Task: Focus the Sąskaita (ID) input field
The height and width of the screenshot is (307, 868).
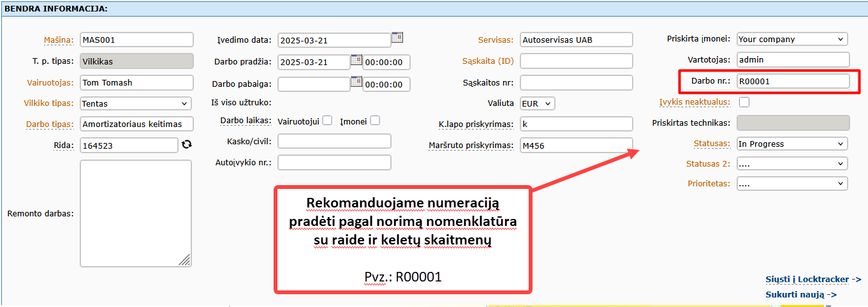Action: 577,61
